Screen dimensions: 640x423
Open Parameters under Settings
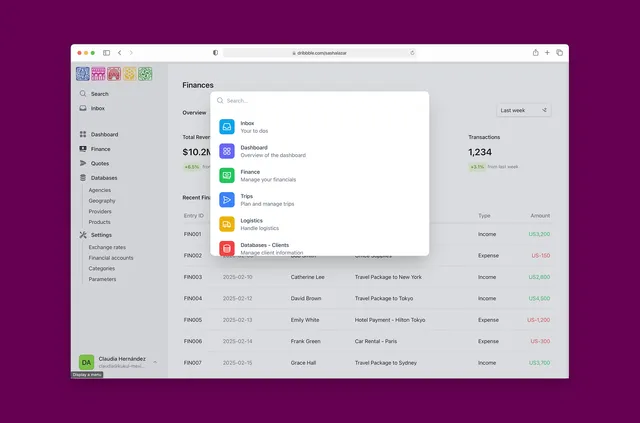click(x=102, y=279)
